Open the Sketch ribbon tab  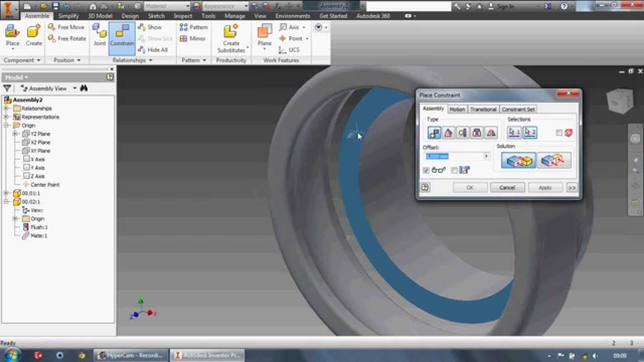156,16
